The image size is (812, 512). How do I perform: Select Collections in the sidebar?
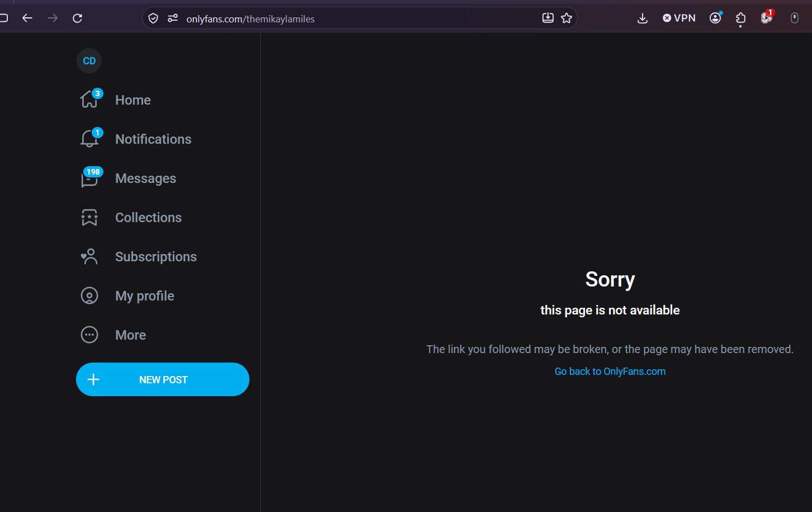131,218
